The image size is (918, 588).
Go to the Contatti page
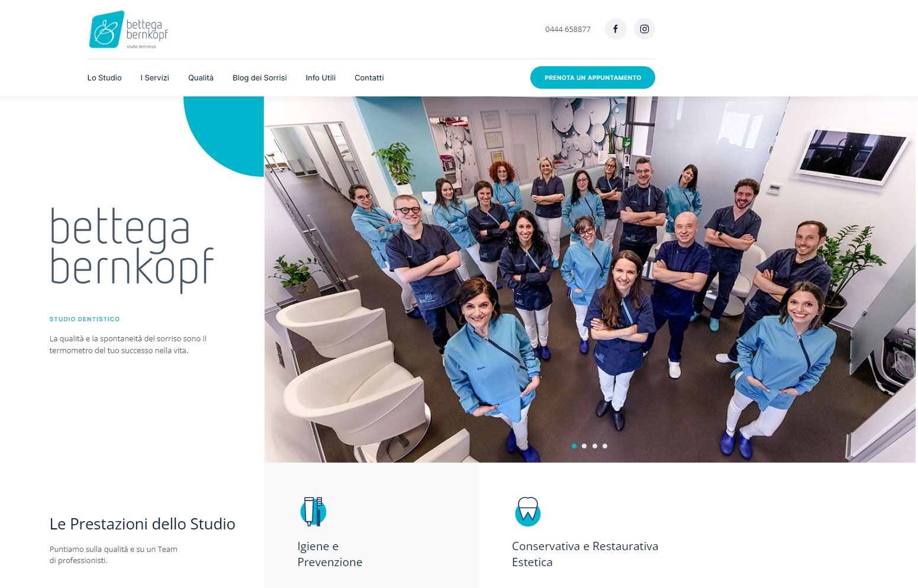(369, 77)
